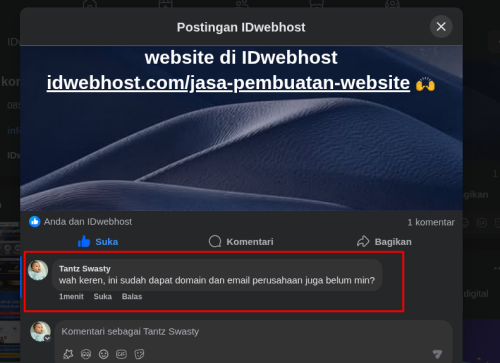This screenshot has width=500, height=363.
Task: Reply to the comment with Balas
Action: (x=132, y=296)
